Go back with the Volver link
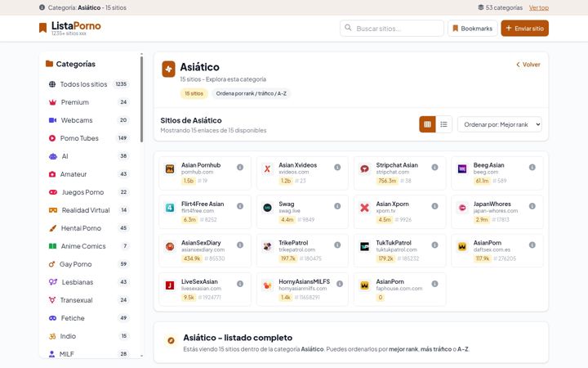The image size is (588, 368). (x=528, y=65)
